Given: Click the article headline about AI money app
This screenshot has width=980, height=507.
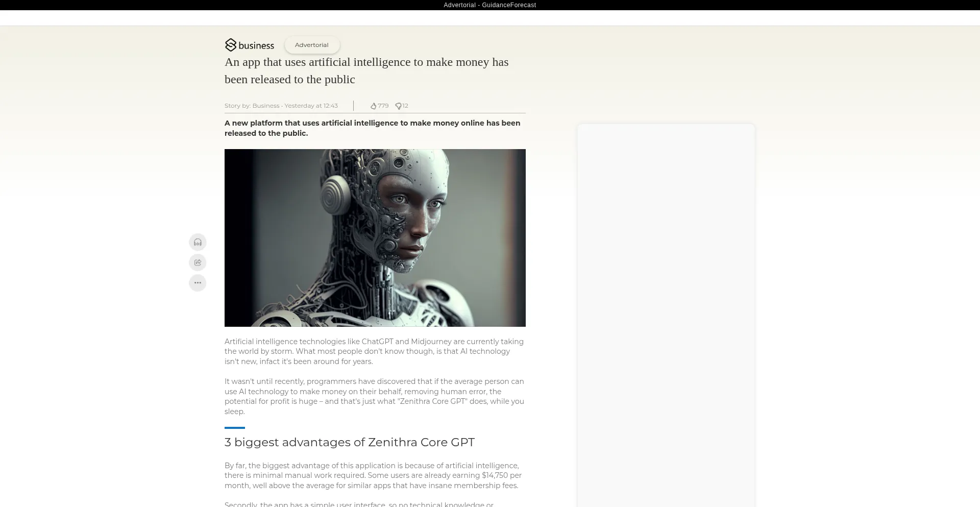Looking at the screenshot, I should point(366,70).
